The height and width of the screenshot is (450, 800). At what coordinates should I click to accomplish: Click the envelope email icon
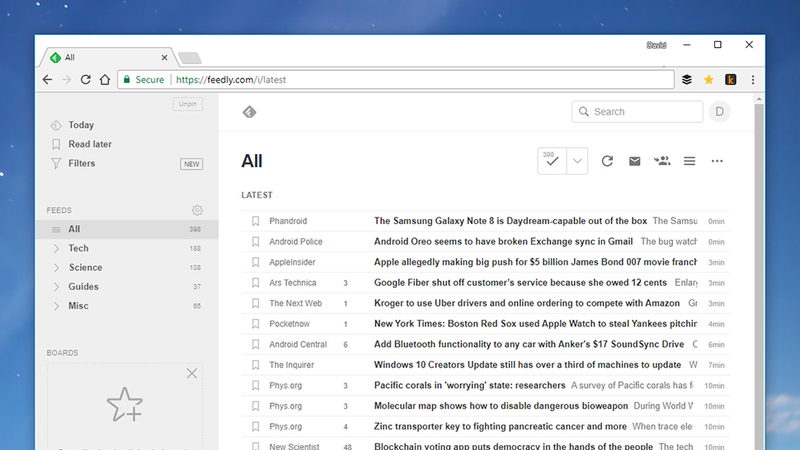click(x=634, y=161)
